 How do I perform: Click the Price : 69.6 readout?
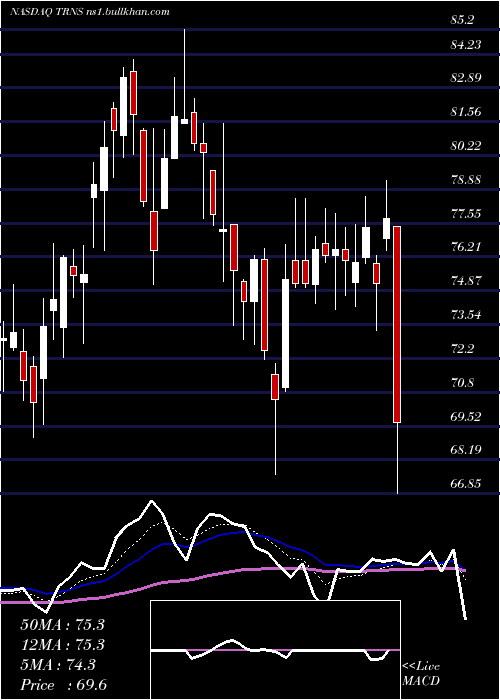63,685
